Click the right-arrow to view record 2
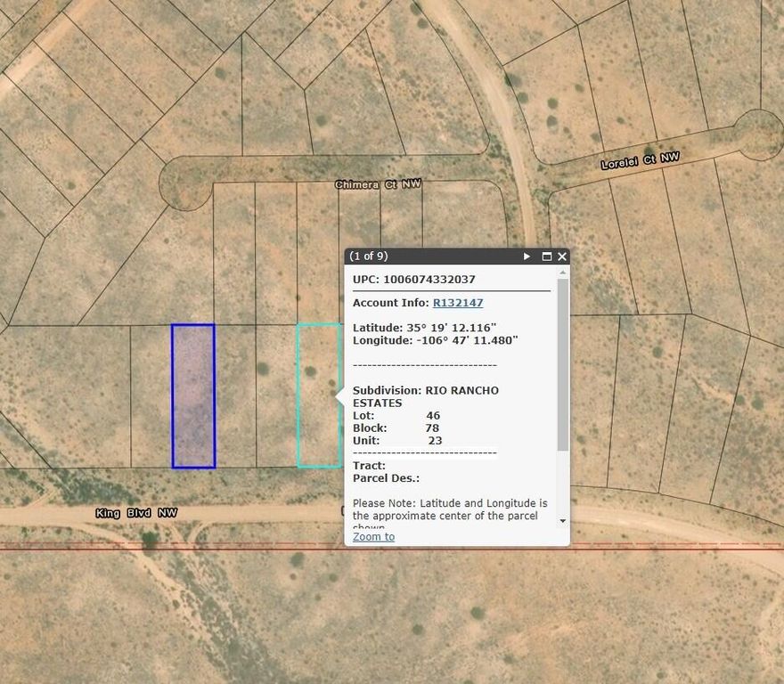Viewport: 784px width, 684px height. [527, 256]
